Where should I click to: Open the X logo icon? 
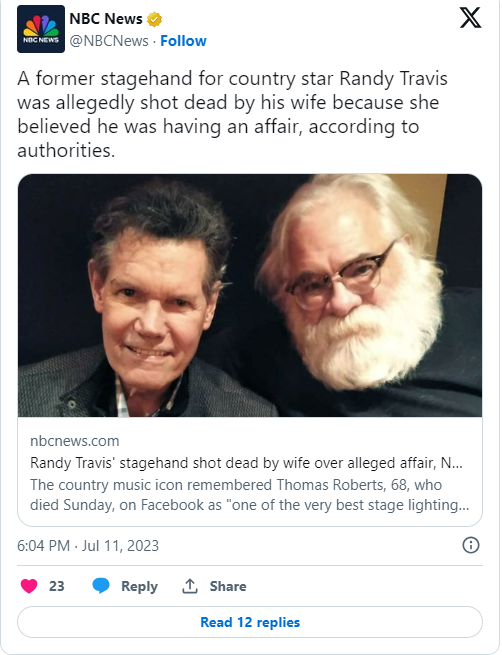point(470,18)
